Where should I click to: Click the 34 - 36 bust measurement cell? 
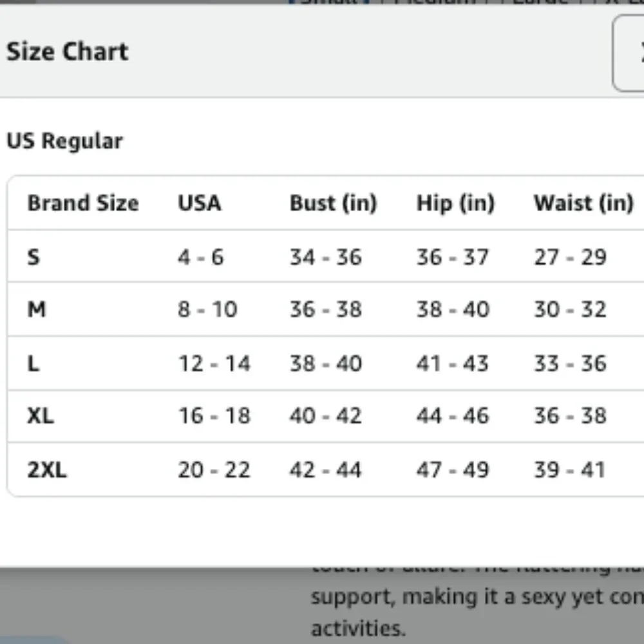[326, 257]
